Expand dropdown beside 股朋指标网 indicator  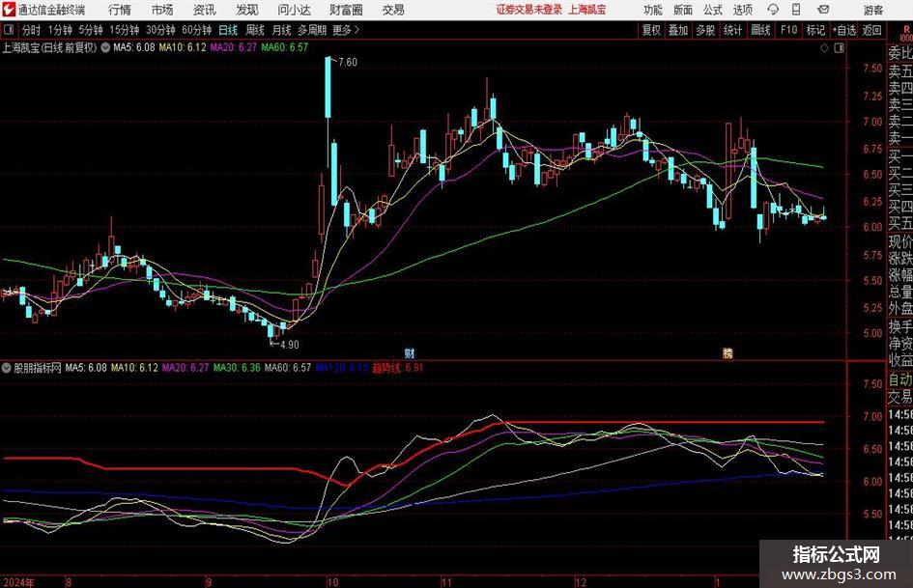7,368
